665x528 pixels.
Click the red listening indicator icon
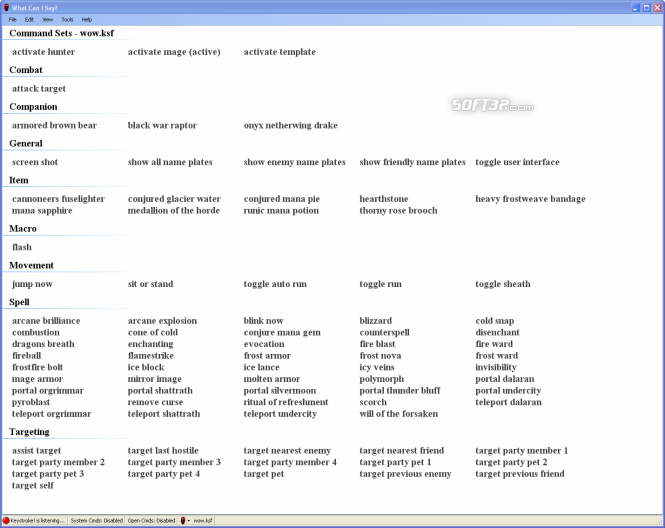(x=6, y=520)
